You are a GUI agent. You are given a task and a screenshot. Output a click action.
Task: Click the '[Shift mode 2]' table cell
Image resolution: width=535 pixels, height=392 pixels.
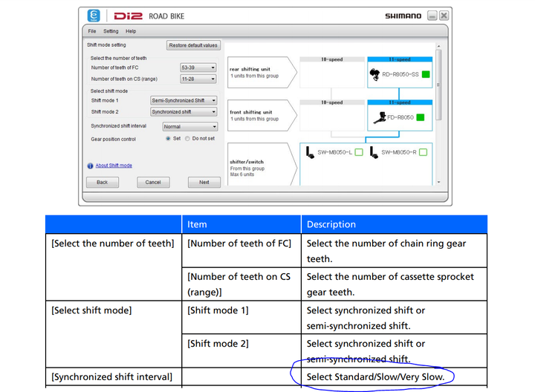[x=241, y=351]
